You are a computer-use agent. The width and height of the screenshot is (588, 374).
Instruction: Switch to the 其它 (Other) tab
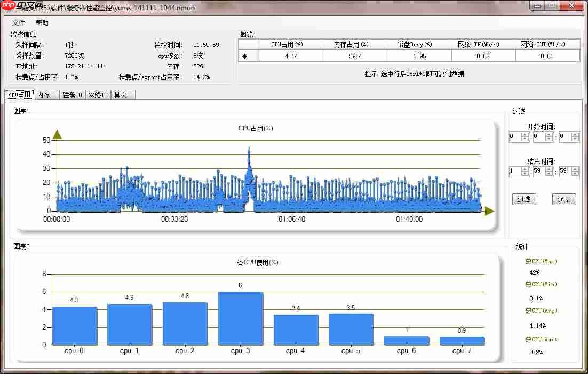[122, 95]
